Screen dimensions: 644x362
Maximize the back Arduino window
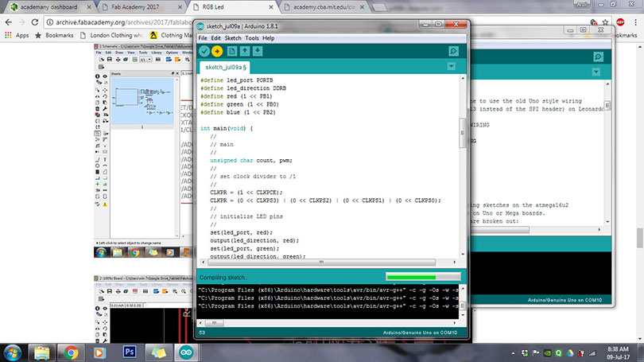[583, 30]
